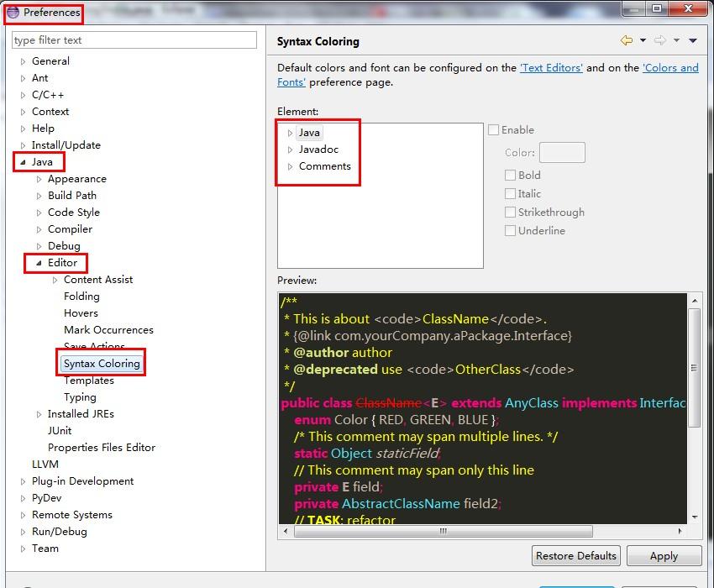Toggle the Underline checkbox
Viewport: 714px width, 588px height.
coord(510,230)
